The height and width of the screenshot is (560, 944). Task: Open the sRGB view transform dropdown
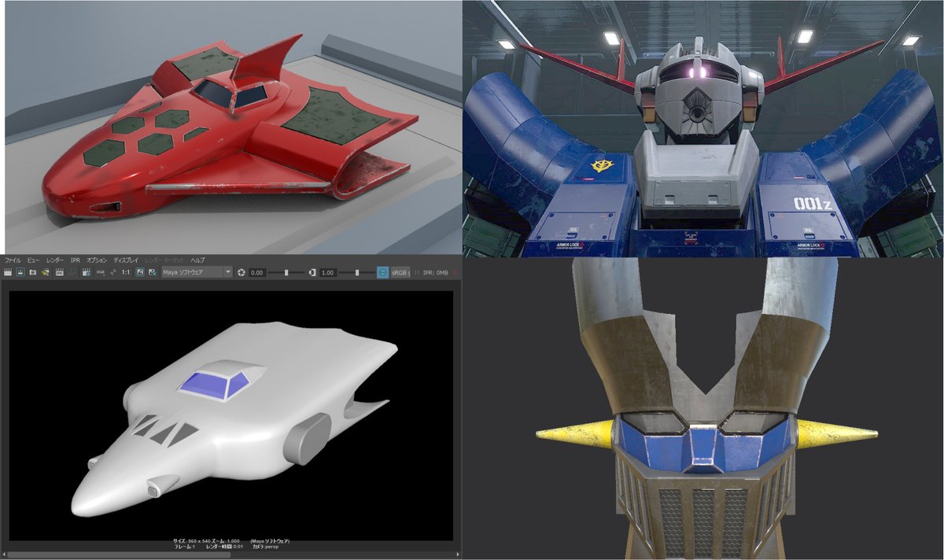400,272
